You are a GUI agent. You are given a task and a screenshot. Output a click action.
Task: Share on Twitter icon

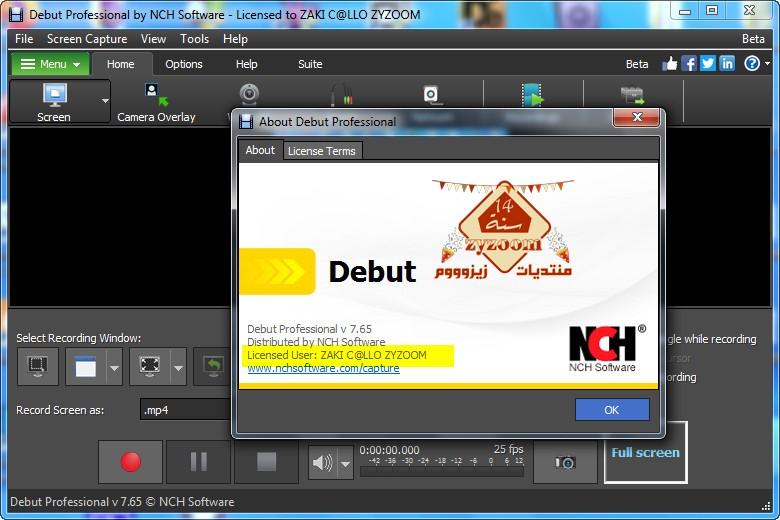click(x=707, y=64)
